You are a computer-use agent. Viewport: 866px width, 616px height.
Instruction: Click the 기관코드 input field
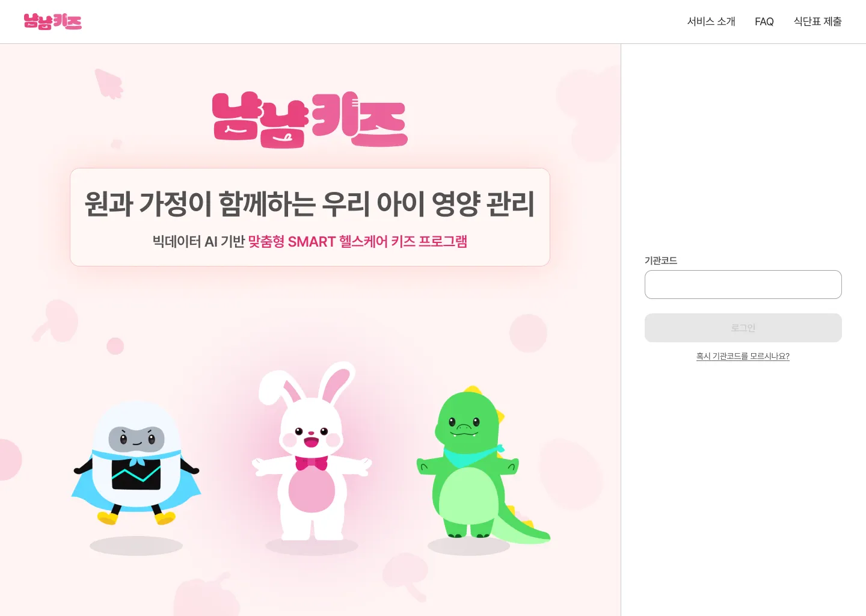pos(743,285)
